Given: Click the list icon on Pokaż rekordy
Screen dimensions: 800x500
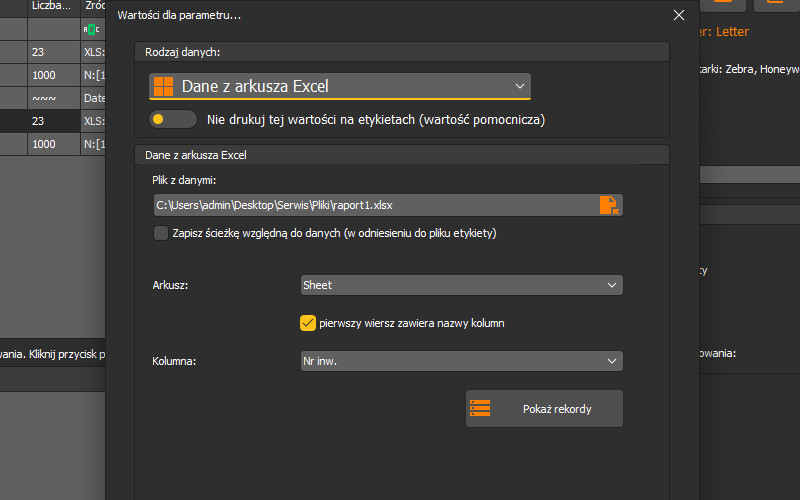Looking at the screenshot, I should pos(480,409).
